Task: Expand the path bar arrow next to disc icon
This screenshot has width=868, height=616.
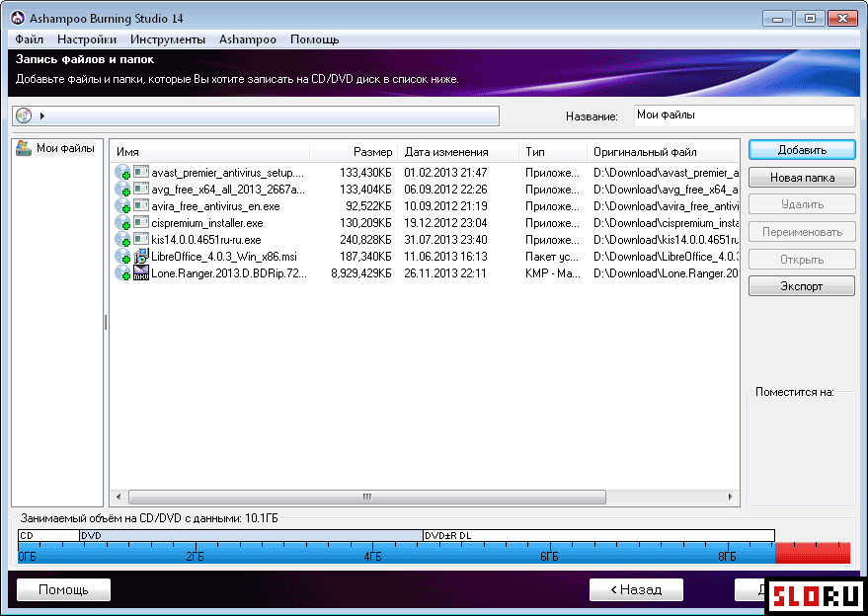Action: click(42, 115)
